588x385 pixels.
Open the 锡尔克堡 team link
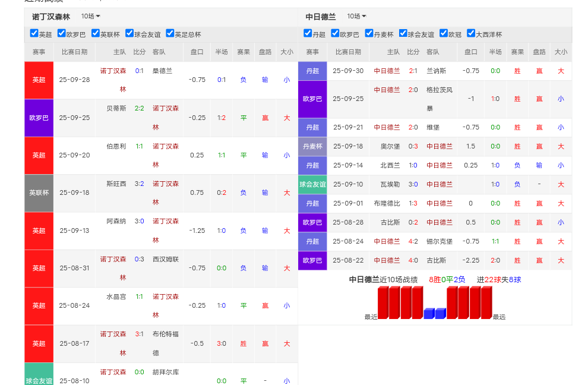pos(439,241)
